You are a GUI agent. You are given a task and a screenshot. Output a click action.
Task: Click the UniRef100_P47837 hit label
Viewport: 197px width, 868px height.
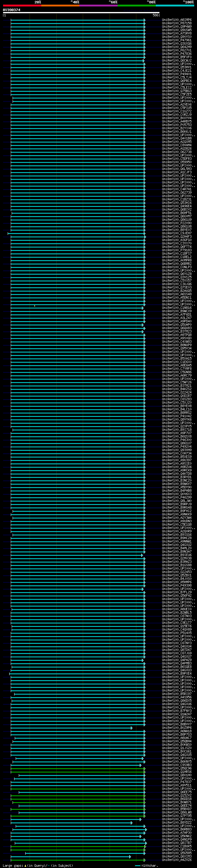[x=177, y=782]
